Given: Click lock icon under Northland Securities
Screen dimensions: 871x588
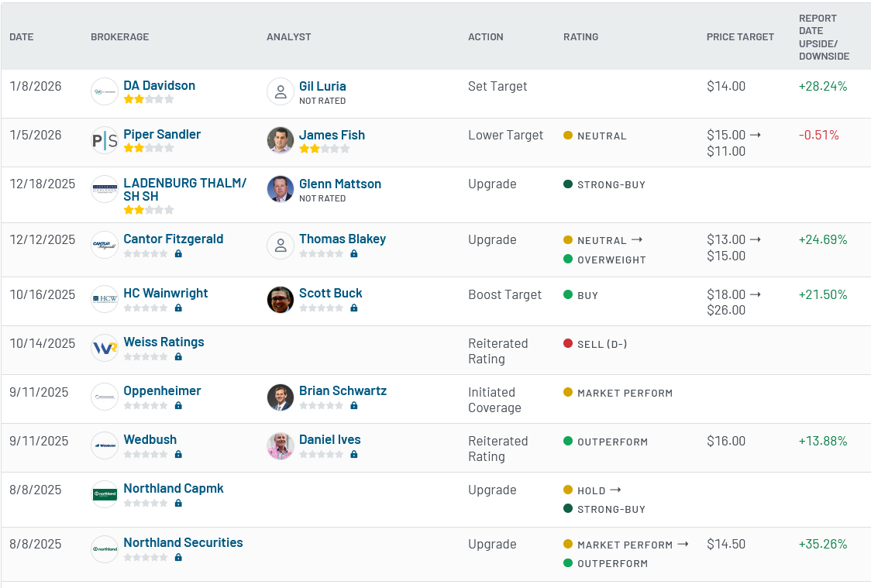Looking at the screenshot, I should (178, 558).
